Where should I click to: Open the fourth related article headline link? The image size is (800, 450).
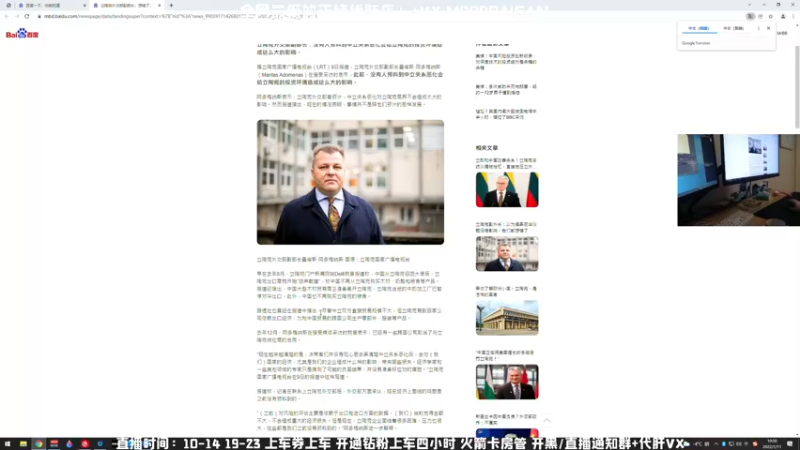pyautogui.click(x=506, y=356)
